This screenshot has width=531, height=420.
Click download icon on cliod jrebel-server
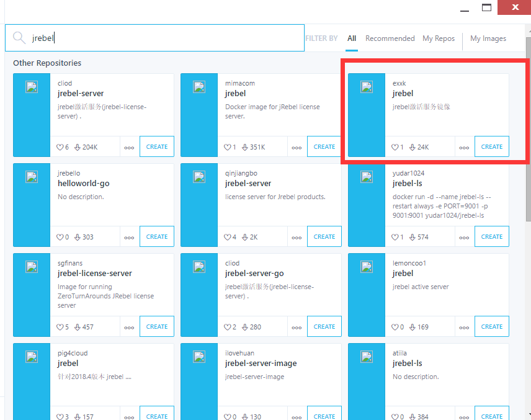77,147
